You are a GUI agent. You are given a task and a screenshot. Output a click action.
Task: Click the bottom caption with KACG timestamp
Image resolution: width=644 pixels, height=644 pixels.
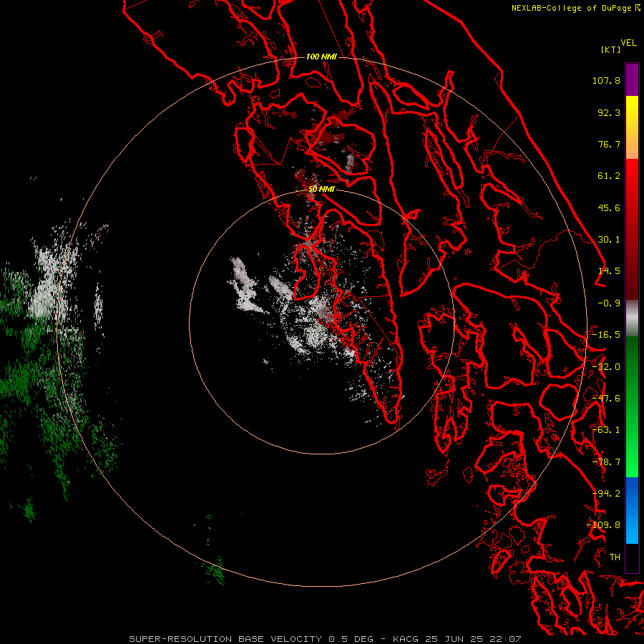[325, 639]
